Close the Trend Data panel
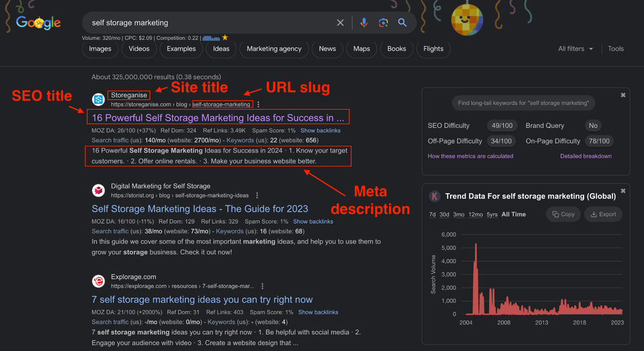Viewport: 644px width, 351px height. (x=623, y=191)
